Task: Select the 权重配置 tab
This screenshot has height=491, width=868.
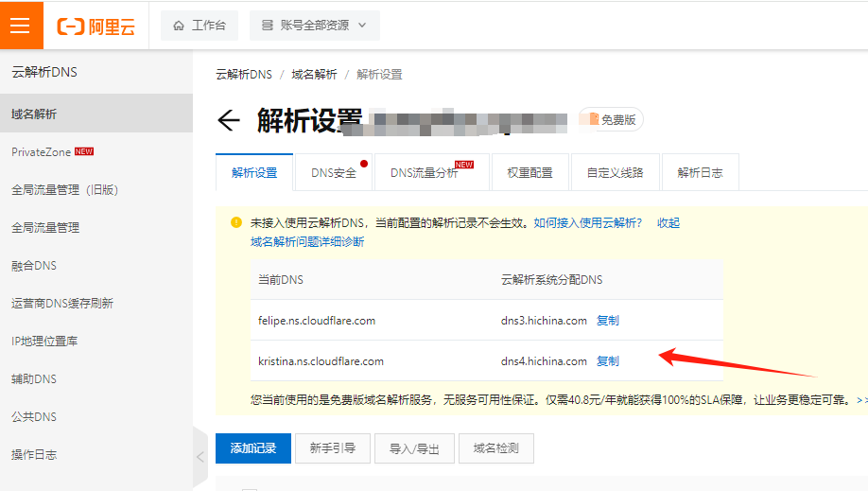Action: 529,173
